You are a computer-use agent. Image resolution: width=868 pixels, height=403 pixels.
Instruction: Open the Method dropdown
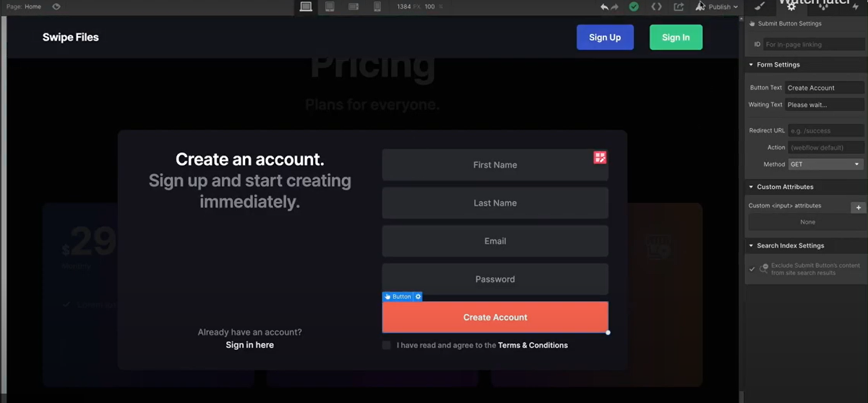coord(825,164)
